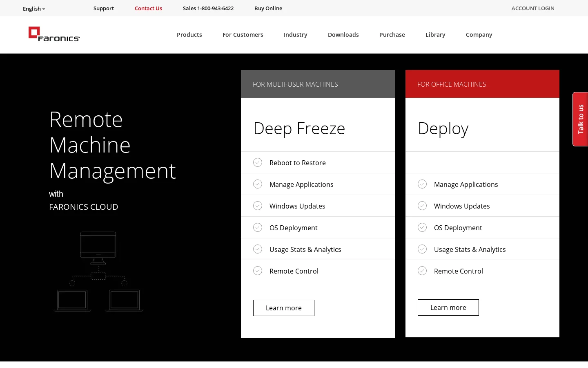Click the Deep Freeze card title
The image size is (588, 368).
click(299, 128)
